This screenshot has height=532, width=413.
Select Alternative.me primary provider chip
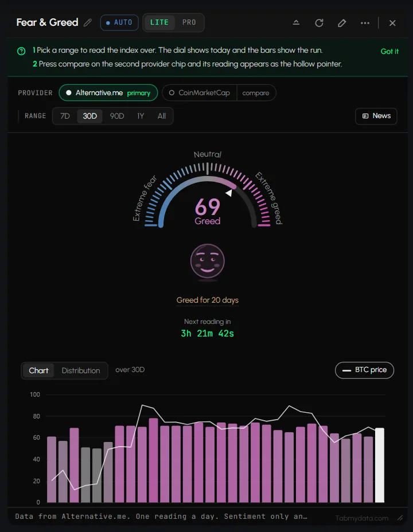click(108, 93)
